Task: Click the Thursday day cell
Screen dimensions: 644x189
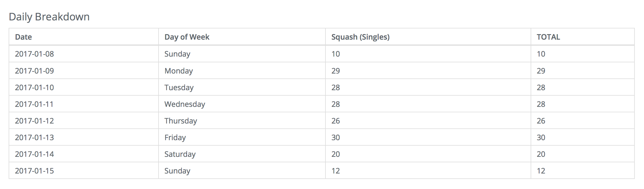Action: tap(242, 121)
